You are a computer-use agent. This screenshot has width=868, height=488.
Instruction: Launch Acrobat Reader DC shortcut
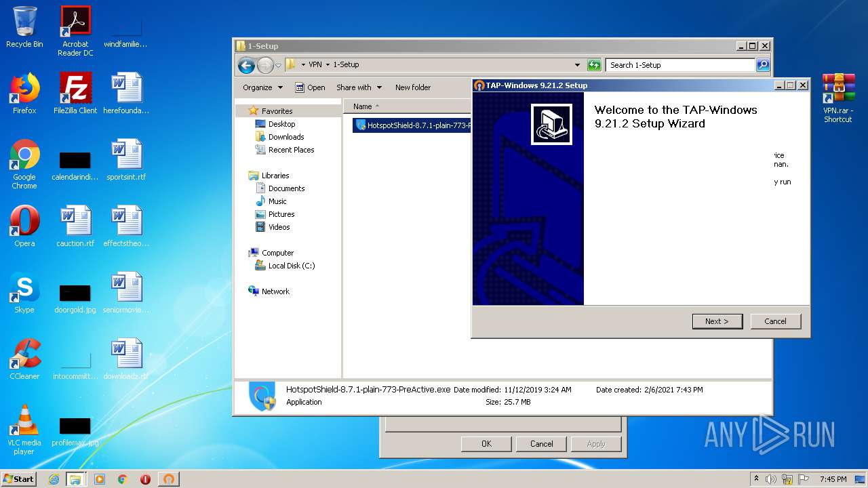(x=75, y=31)
